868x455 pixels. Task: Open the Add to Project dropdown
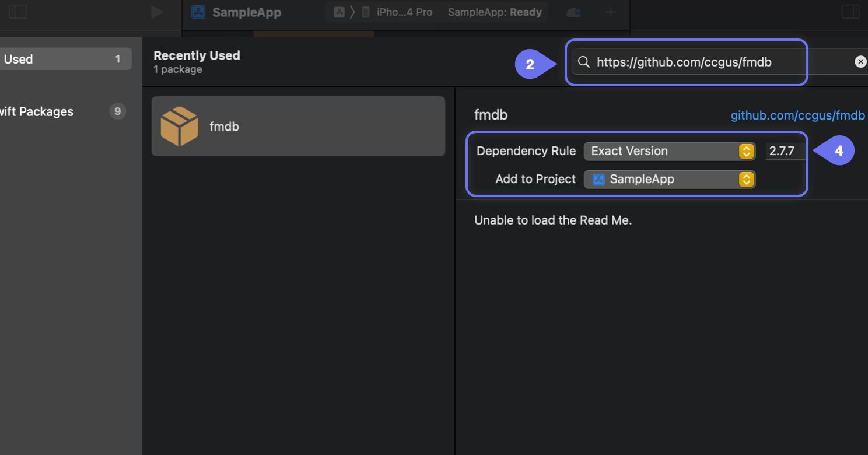pyautogui.click(x=669, y=179)
